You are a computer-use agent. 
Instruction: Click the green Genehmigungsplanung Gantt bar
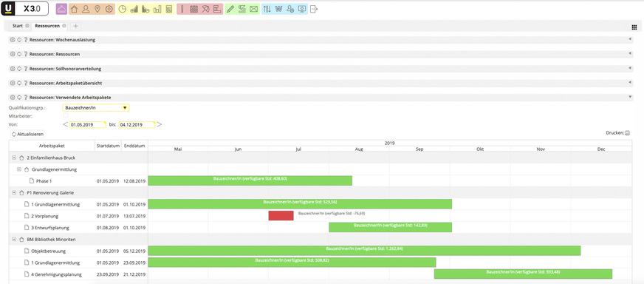pyautogui.click(x=523, y=274)
